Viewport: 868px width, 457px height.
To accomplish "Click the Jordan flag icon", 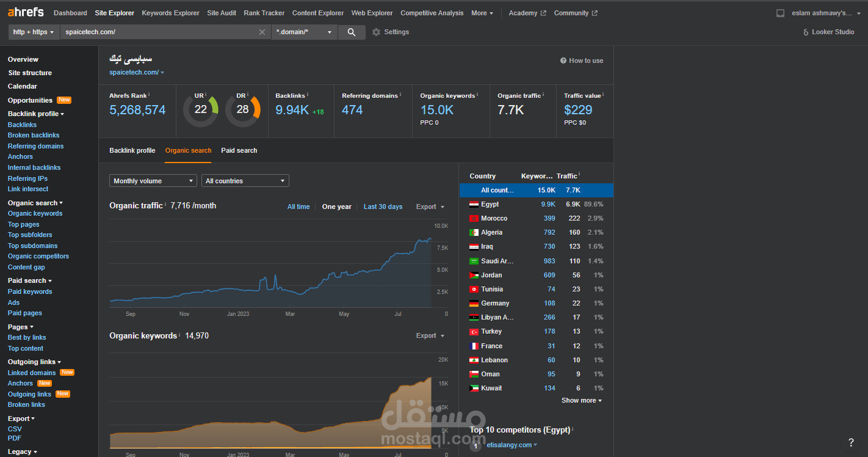I will [x=474, y=276].
